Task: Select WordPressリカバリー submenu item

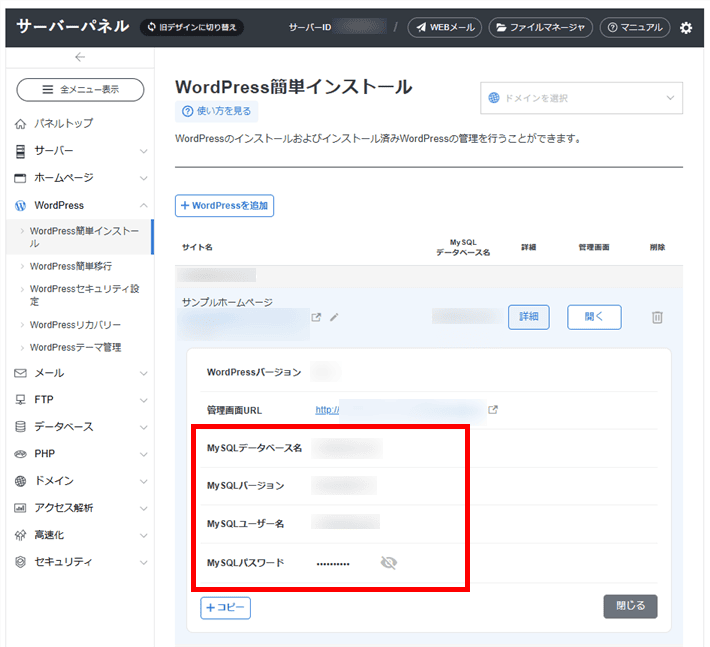Action: point(75,325)
